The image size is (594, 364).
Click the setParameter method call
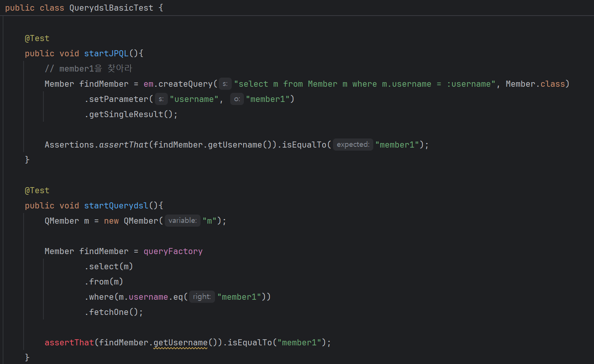coord(119,99)
